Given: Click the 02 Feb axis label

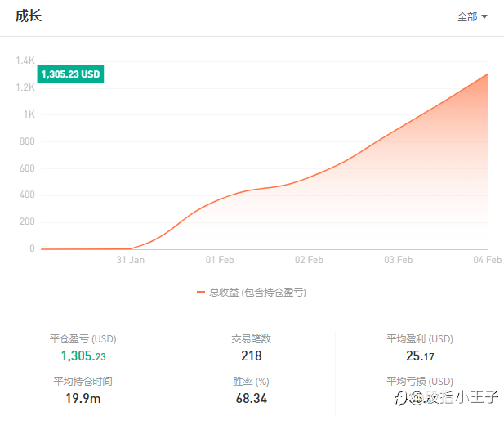Looking at the screenshot, I should click(309, 260).
